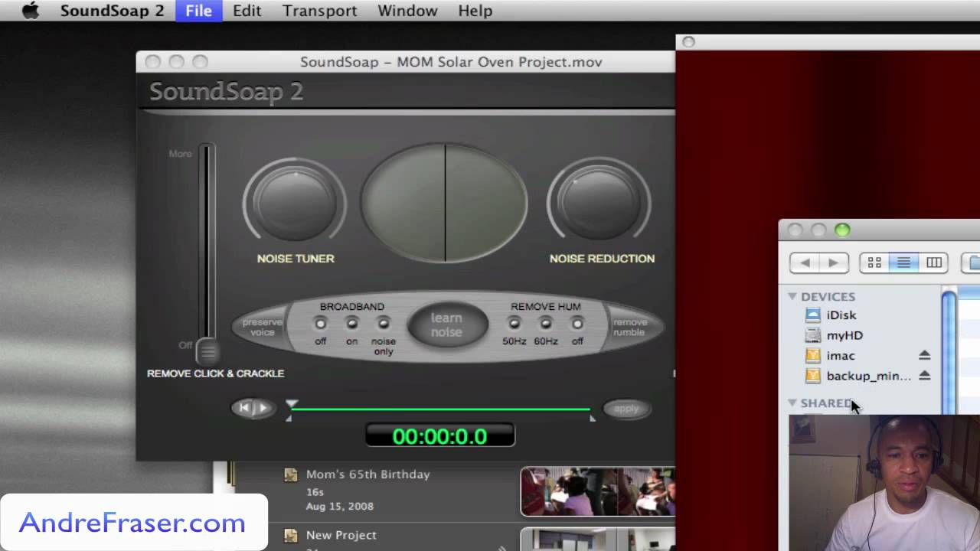Image resolution: width=980 pixels, height=551 pixels.
Task: Click the Finder forward arrow button
Action: coord(834,262)
